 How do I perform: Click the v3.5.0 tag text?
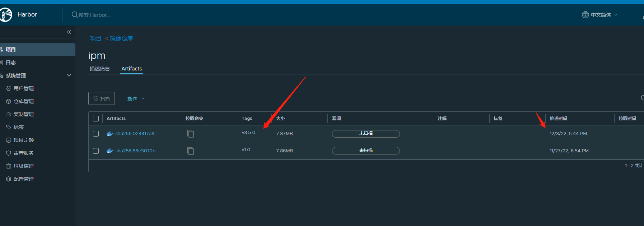click(x=248, y=133)
